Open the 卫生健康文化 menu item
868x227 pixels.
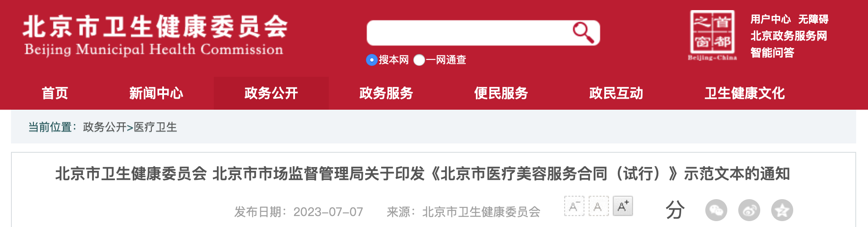click(745, 93)
